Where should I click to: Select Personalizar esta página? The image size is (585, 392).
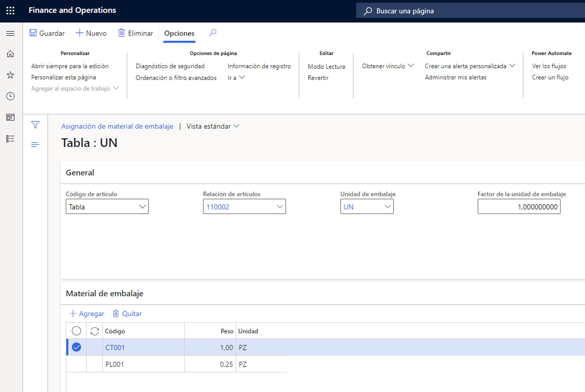64,77
